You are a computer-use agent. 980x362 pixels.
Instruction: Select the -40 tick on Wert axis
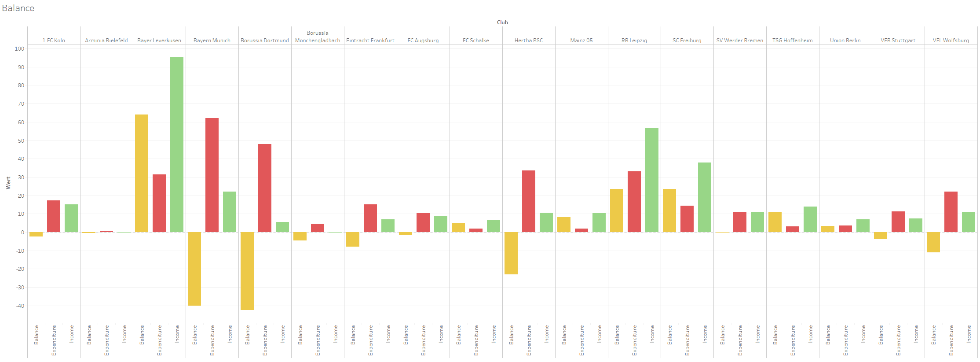point(19,306)
